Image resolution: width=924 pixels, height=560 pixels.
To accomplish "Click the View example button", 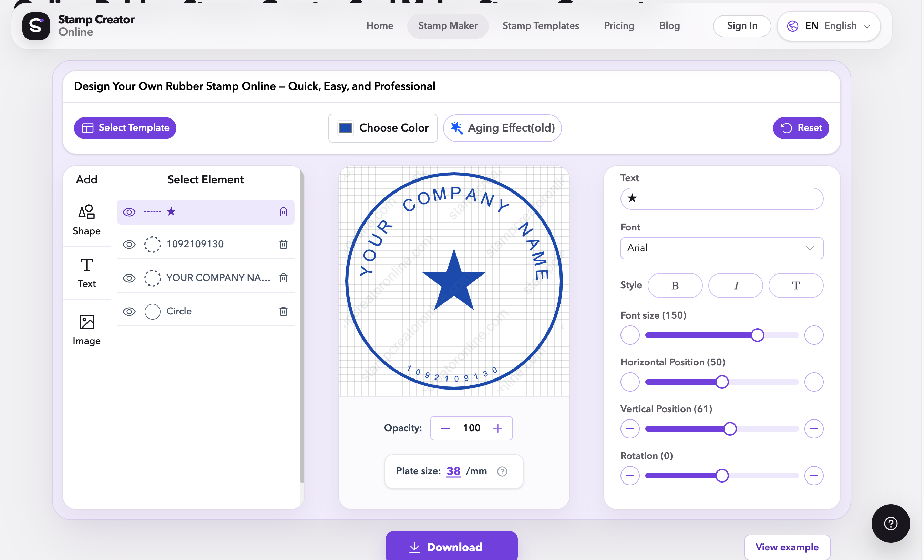I will click(x=787, y=547).
